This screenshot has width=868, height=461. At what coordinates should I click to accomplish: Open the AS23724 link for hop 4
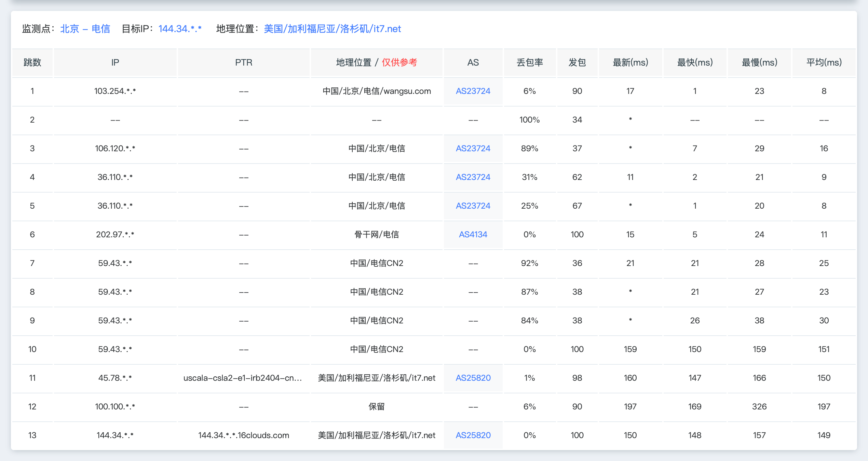[x=473, y=177]
